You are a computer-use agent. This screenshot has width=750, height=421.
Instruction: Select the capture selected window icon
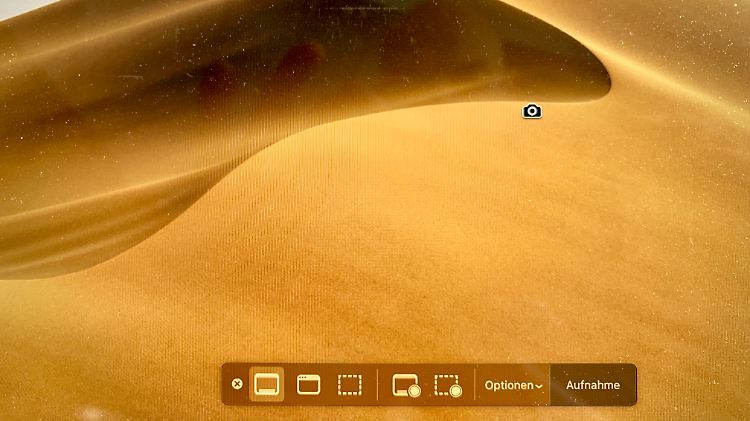click(309, 384)
